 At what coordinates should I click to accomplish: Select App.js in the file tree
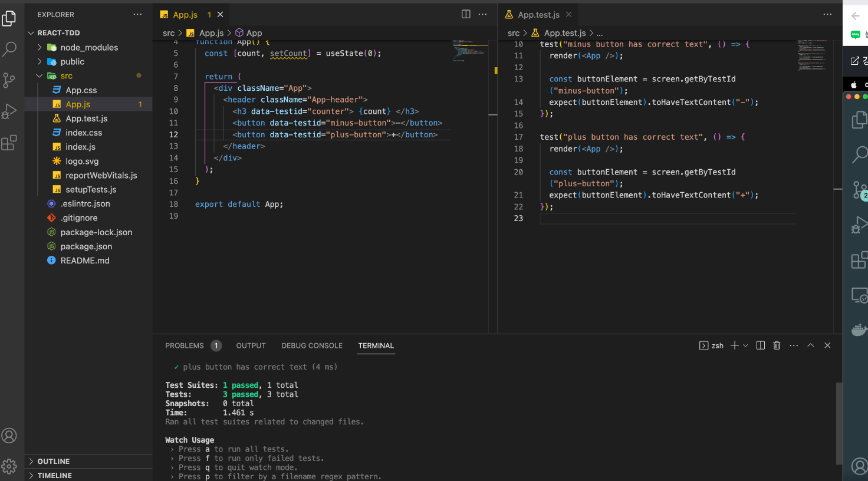[88, 104]
